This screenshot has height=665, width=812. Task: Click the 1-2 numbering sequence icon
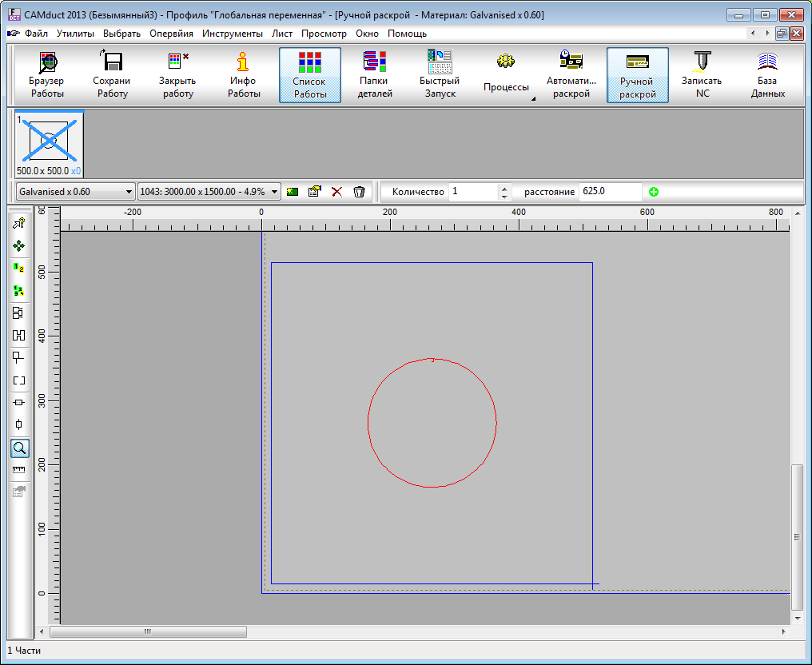click(x=19, y=269)
